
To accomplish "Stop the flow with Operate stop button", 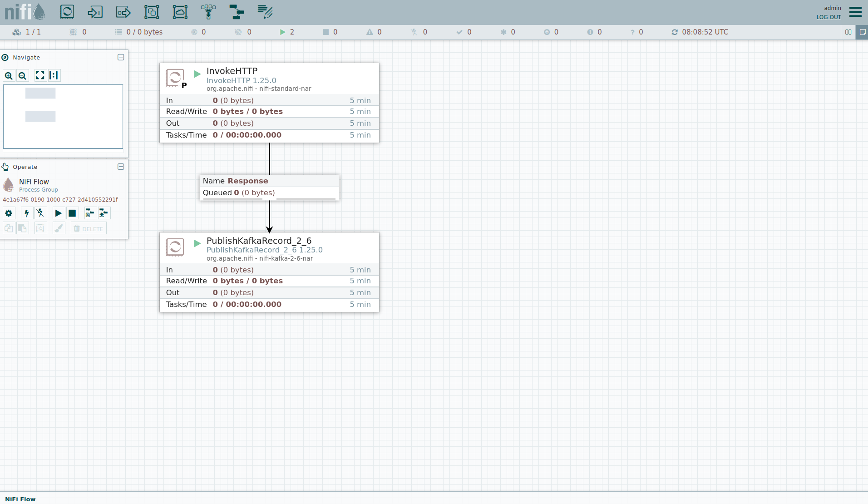I will coord(72,213).
